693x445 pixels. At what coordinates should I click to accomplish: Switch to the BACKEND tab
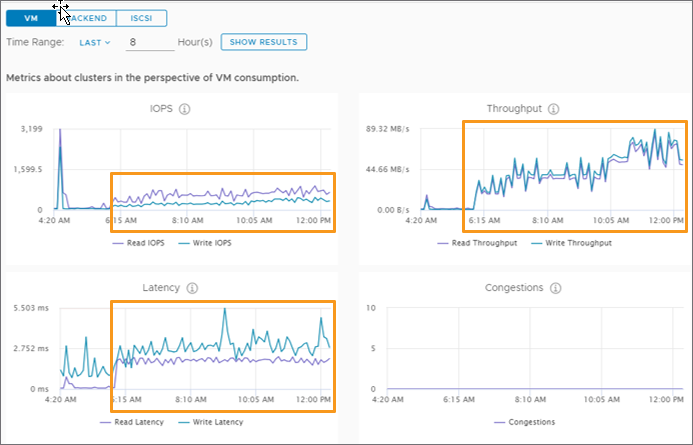90,18
